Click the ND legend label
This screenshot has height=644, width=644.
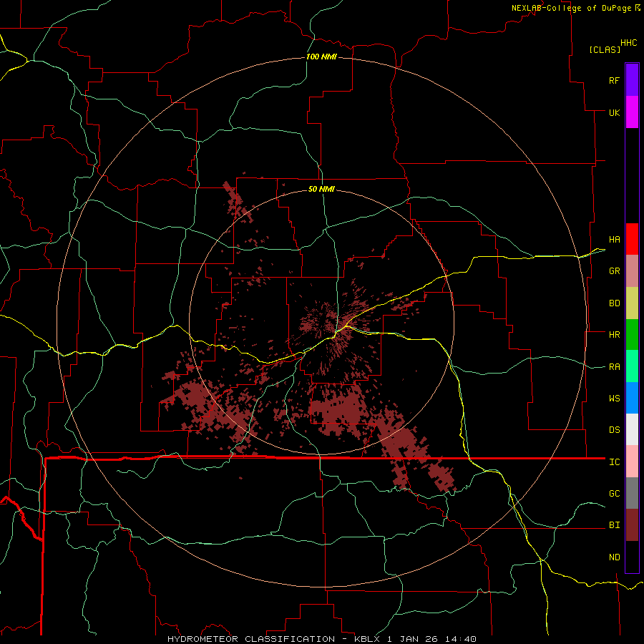[614, 557]
